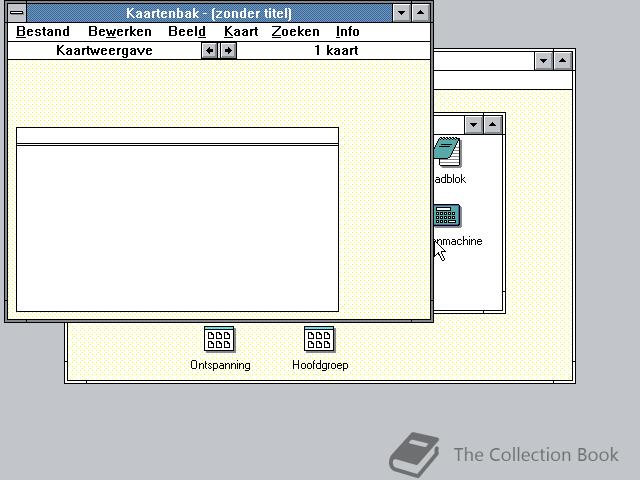The image size is (640, 480).
Task: Open the Kaart menu
Action: pos(241,32)
